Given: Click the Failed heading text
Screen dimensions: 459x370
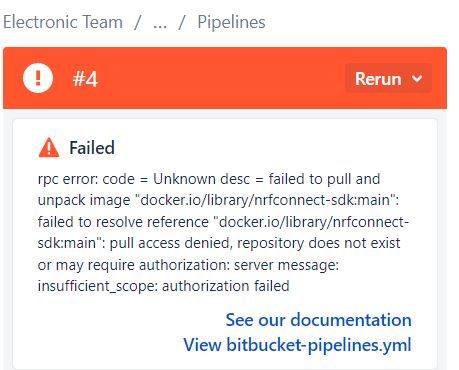Looking at the screenshot, I should 92,147.
